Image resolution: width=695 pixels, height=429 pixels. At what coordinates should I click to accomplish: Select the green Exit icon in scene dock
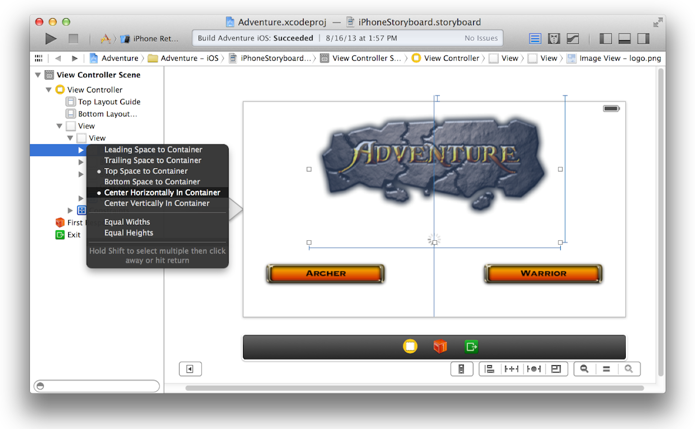click(471, 346)
